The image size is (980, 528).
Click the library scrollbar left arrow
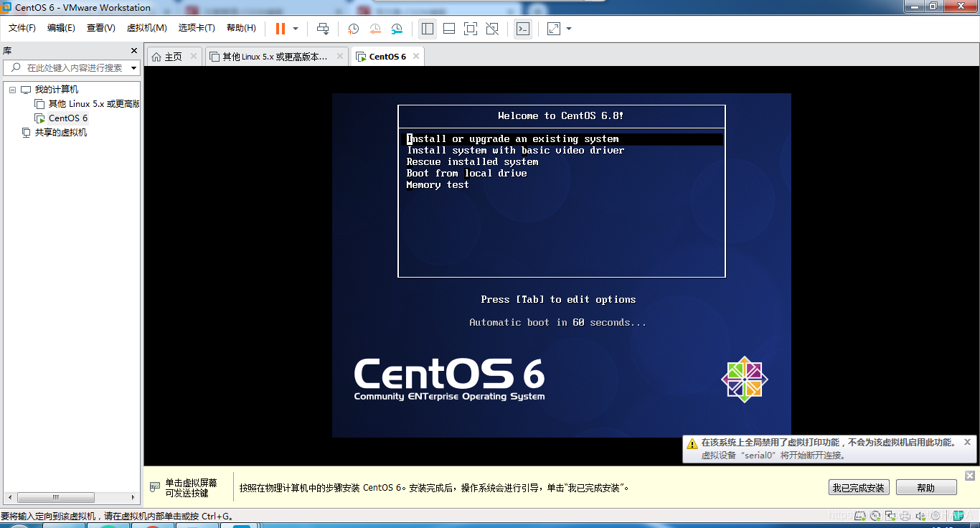click(9, 497)
